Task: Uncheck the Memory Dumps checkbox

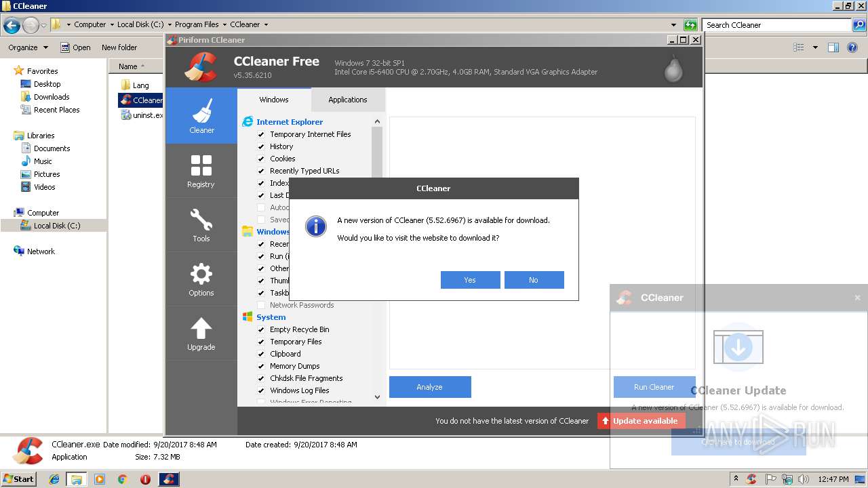Action: coord(261,366)
